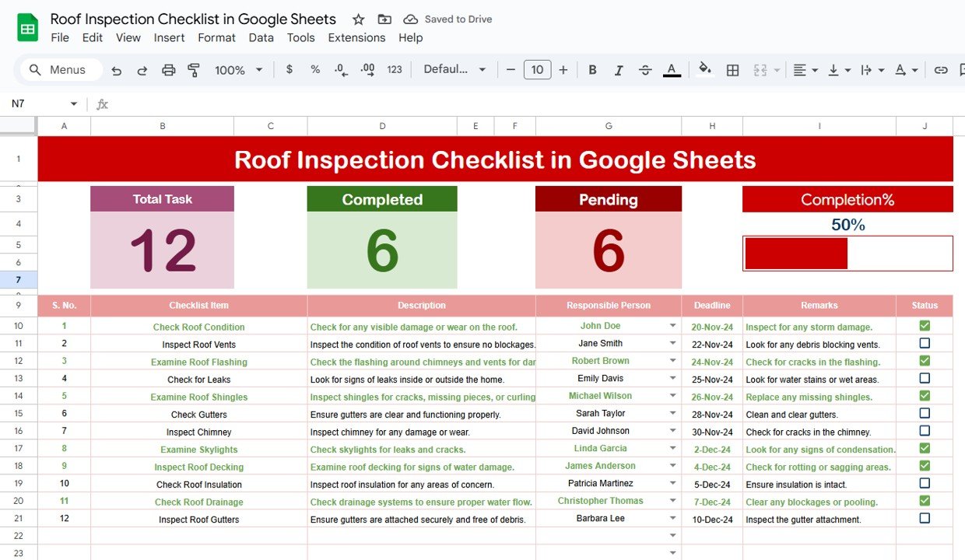This screenshot has height=560, width=965.
Task: Click the document title text
Action: point(193,19)
